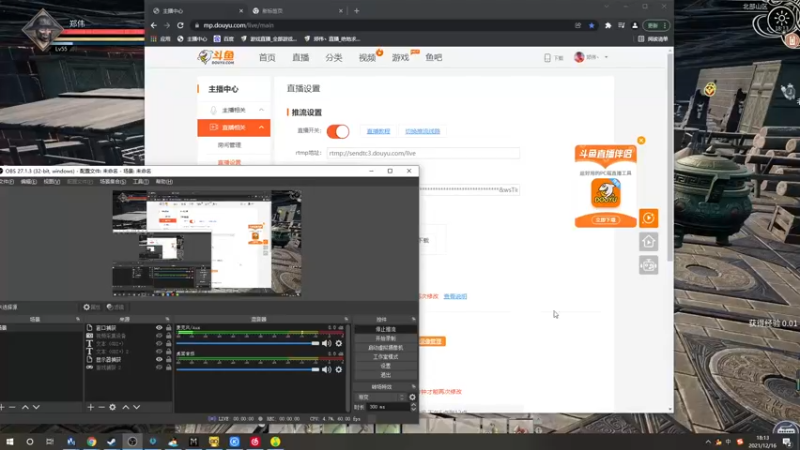Screen dimensions: 800x450
Task: Close the Douyu companion ad popup
Action: [641, 140]
